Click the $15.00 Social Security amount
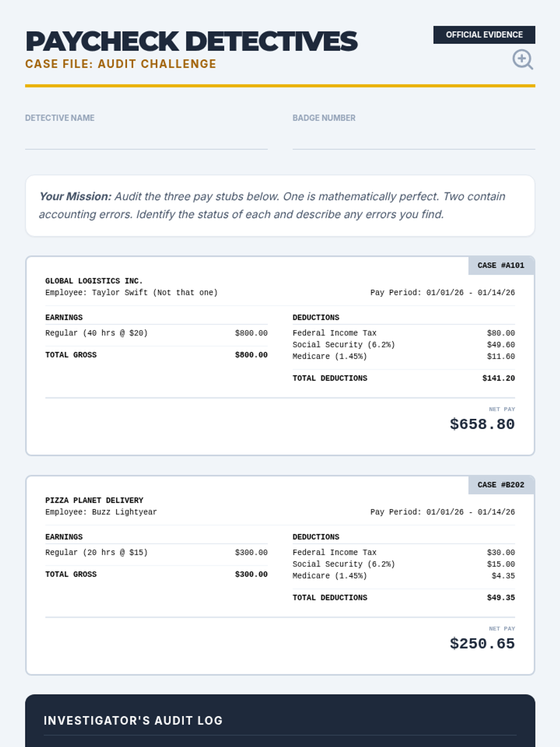The image size is (560, 747). coord(501,564)
